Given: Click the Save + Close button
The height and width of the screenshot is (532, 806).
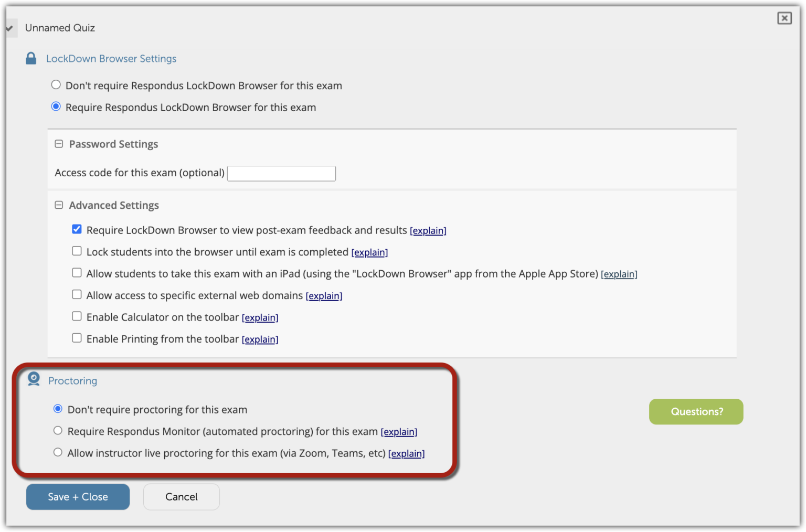Looking at the screenshot, I should click(78, 497).
